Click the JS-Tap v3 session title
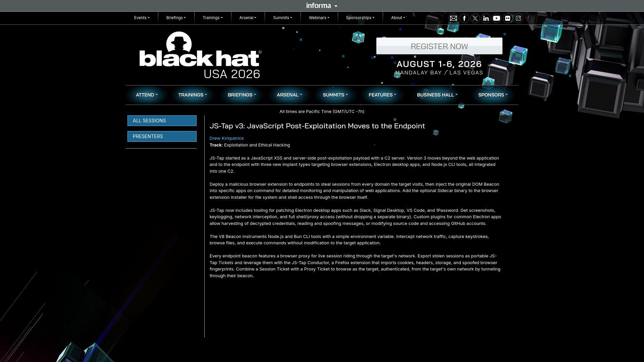644x362 pixels. tap(317, 126)
